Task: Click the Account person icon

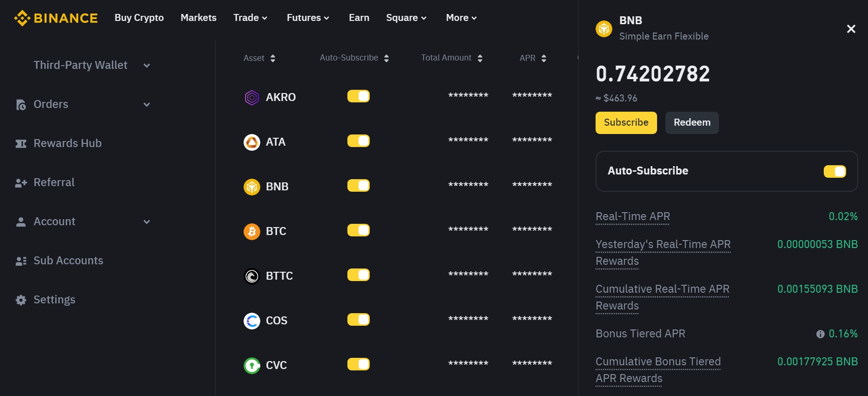Action: [21, 222]
